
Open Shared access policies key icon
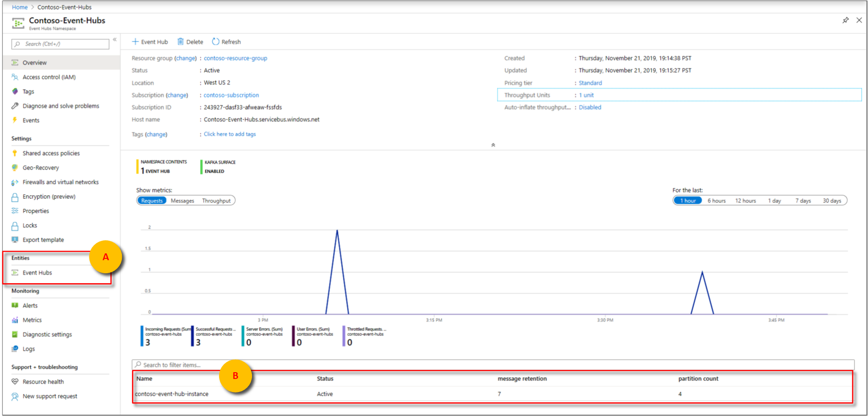(x=15, y=153)
